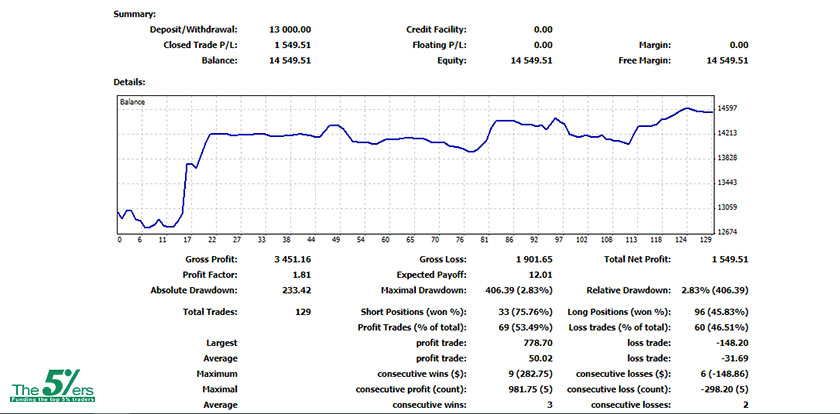This screenshot has width=840, height=414.
Task: Click the Gross Profit value 3 451.16
Action: tap(292, 259)
